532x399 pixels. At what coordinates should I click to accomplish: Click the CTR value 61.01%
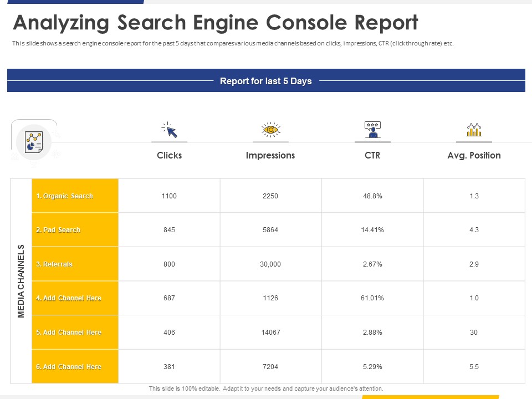pyautogui.click(x=372, y=298)
